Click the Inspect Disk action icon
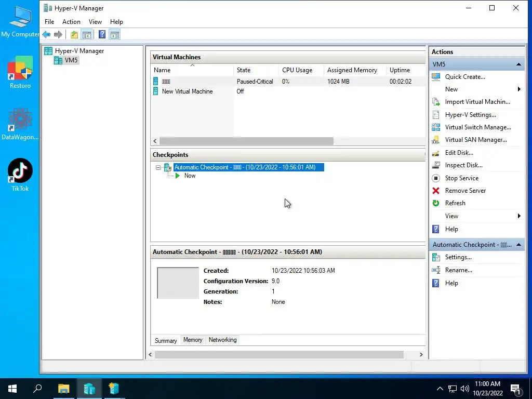Image resolution: width=532 pixels, height=399 pixels. [x=436, y=165]
